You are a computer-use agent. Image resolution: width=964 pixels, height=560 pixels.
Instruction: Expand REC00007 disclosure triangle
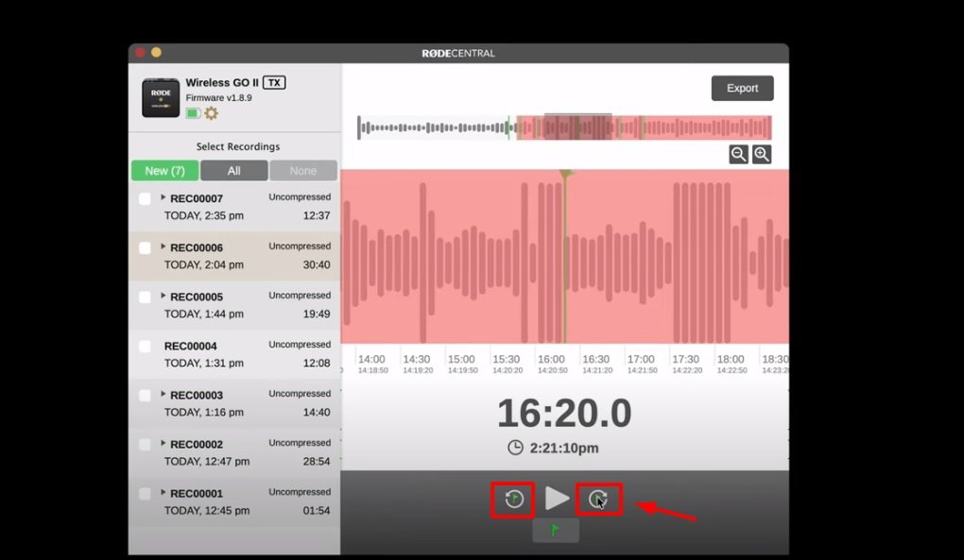coord(163,197)
